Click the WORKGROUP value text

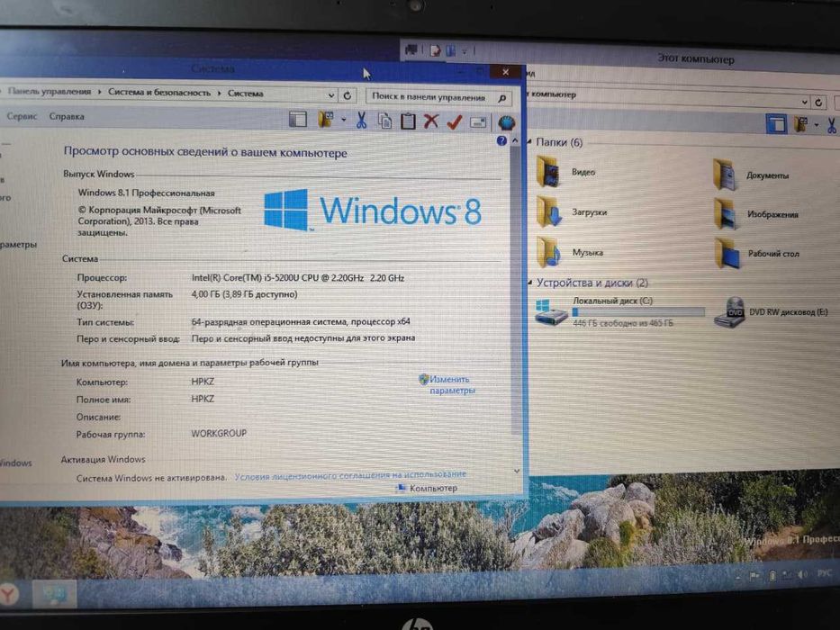pos(219,433)
